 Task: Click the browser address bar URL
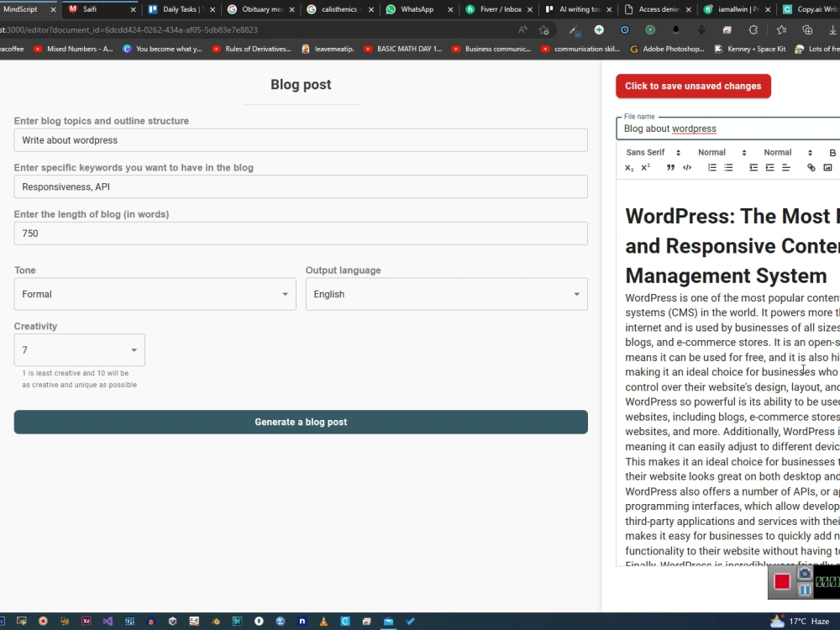(x=129, y=30)
